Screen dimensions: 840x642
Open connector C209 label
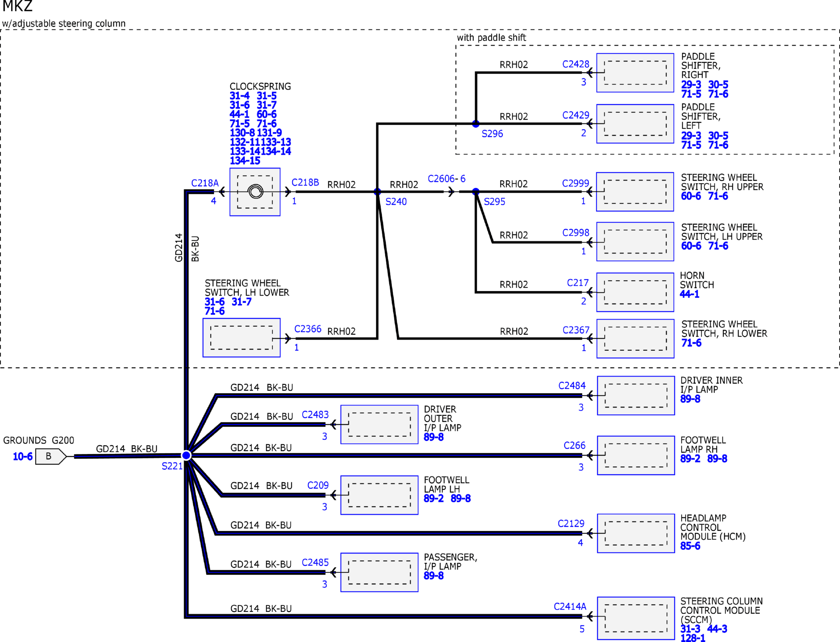pos(318,485)
